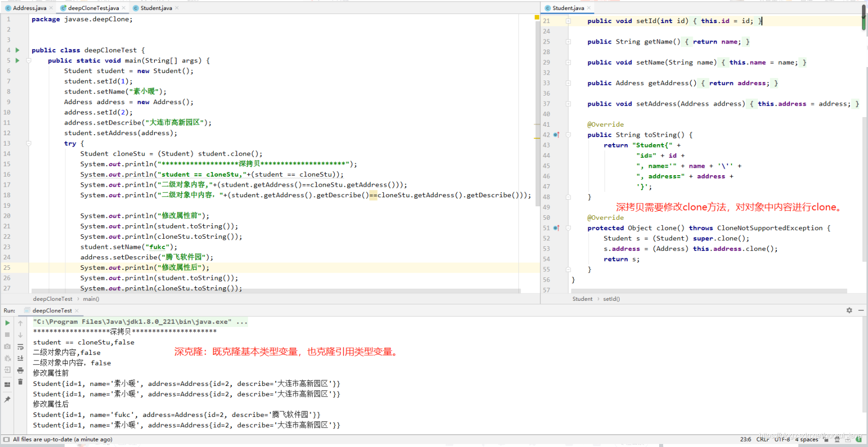Open 4 spaces indent settings

click(x=806, y=439)
